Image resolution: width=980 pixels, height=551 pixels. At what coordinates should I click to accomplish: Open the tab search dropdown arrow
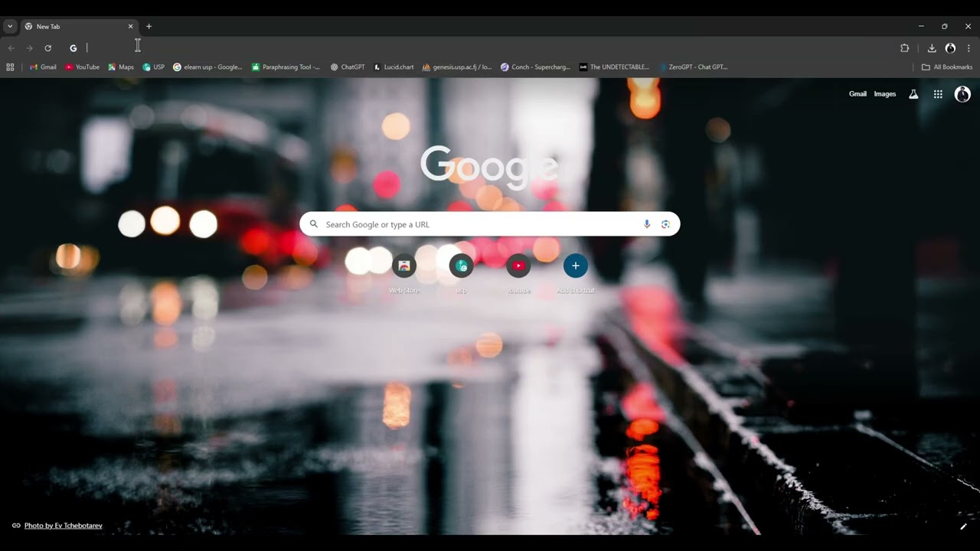(x=10, y=26)
